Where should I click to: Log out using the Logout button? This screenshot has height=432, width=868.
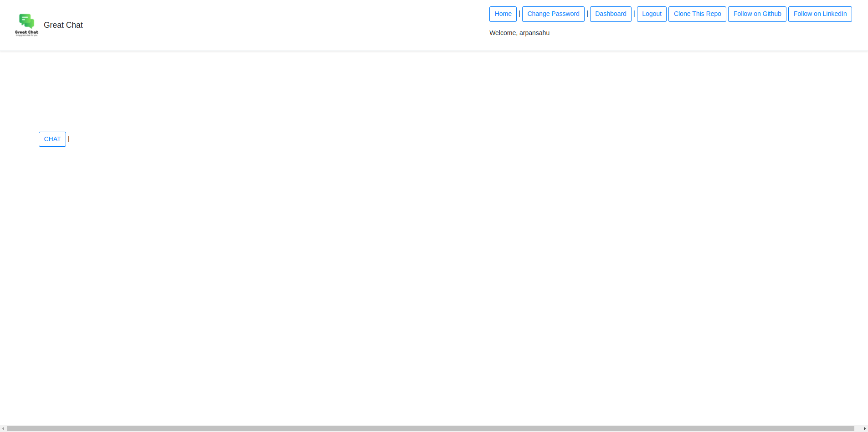(x=651, y=14)
